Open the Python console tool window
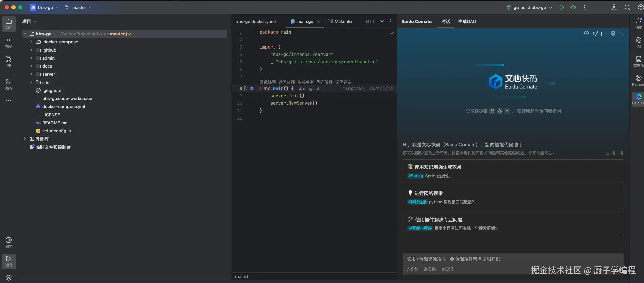The width and height of the screenshot is (644, 283). click(x=639, y=80)
